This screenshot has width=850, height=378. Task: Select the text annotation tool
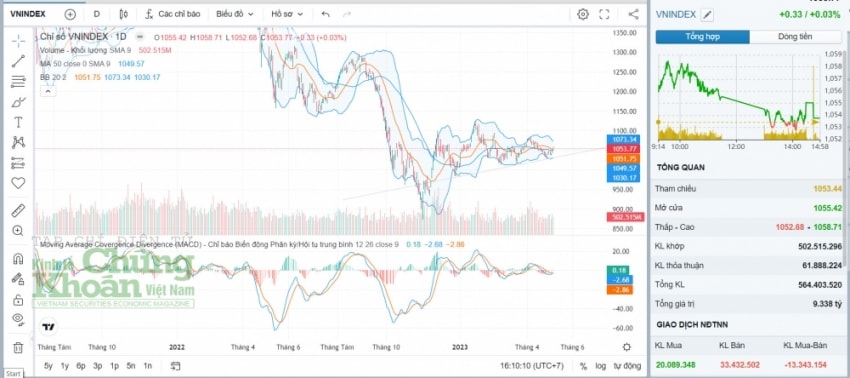(x=18, y=122)
